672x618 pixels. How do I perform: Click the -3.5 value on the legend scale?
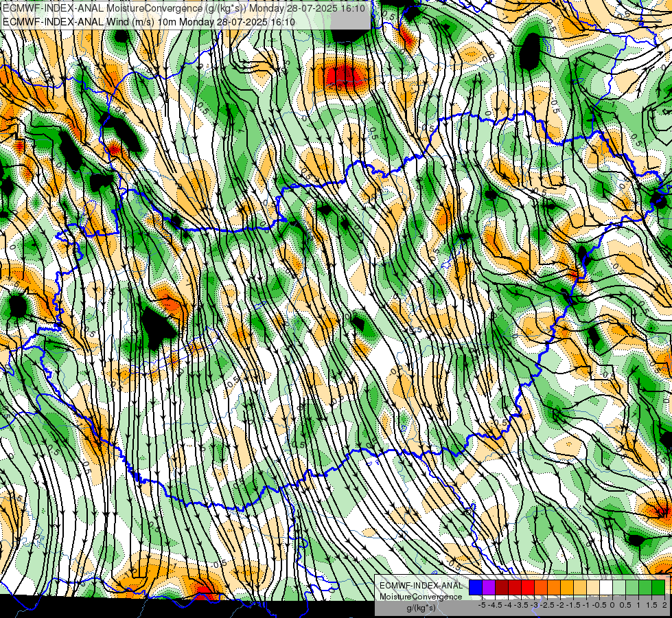point(522,605)
